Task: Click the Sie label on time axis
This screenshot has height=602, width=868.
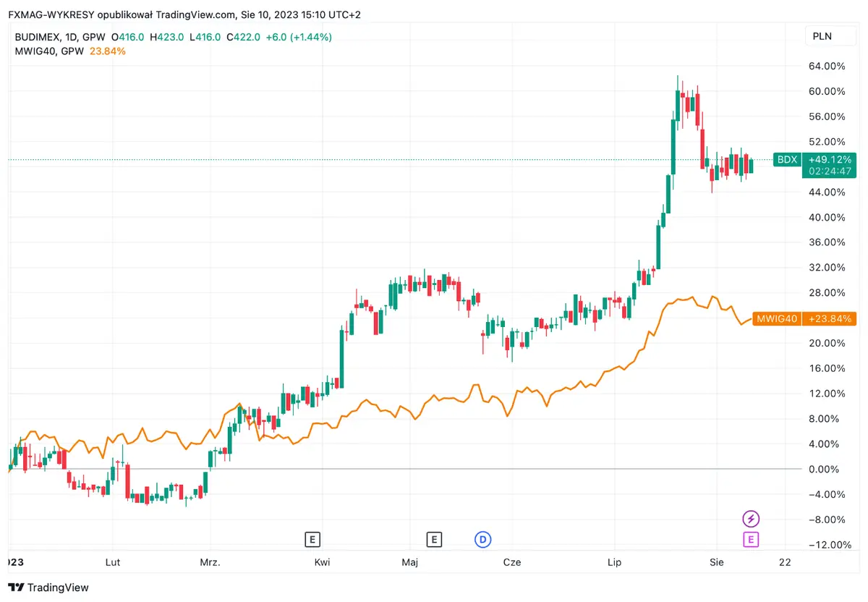Action: point(716,562)
